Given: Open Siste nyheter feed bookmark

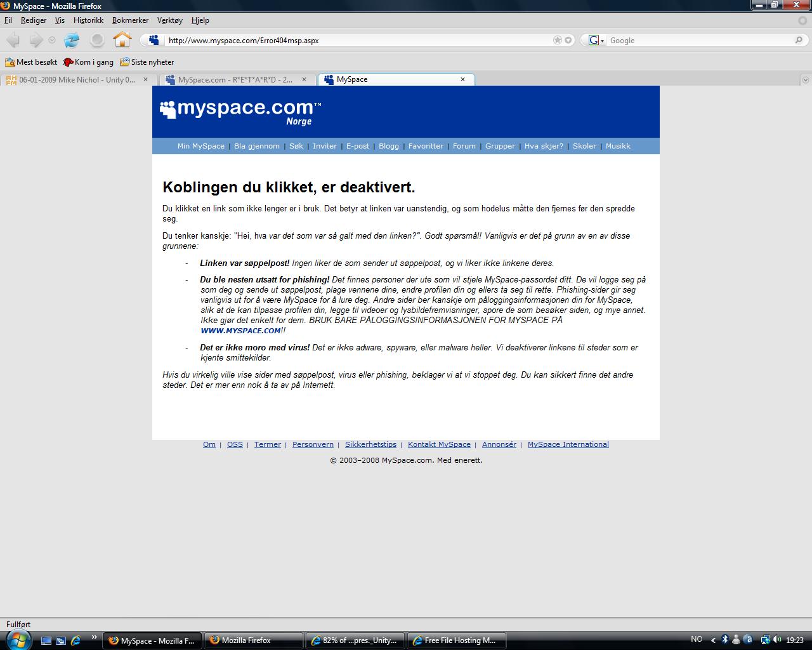Looking at the screenshot, I should pos(147,62).
